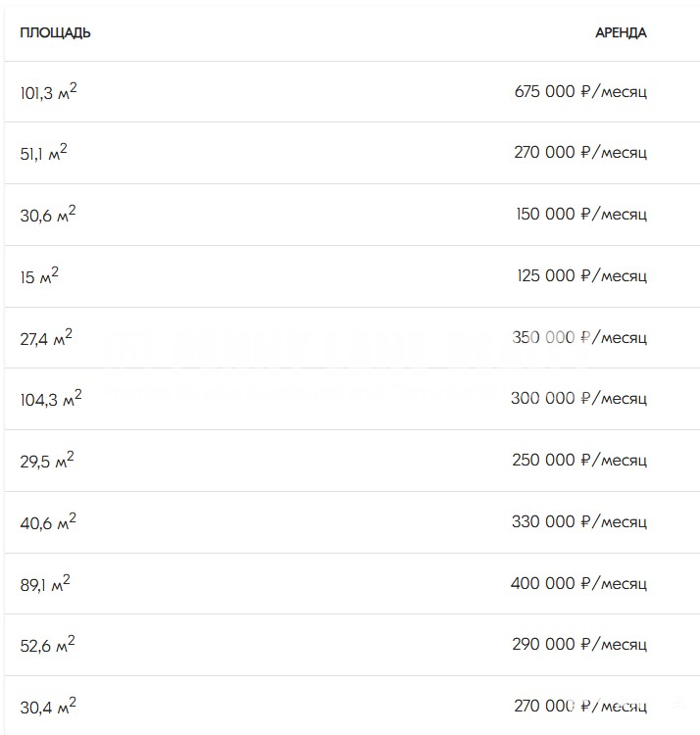Image resolution: width=700 pixels, height=735 pixels.
Task: Select the 51,1 м² area cell
Action: coord(44,153)
